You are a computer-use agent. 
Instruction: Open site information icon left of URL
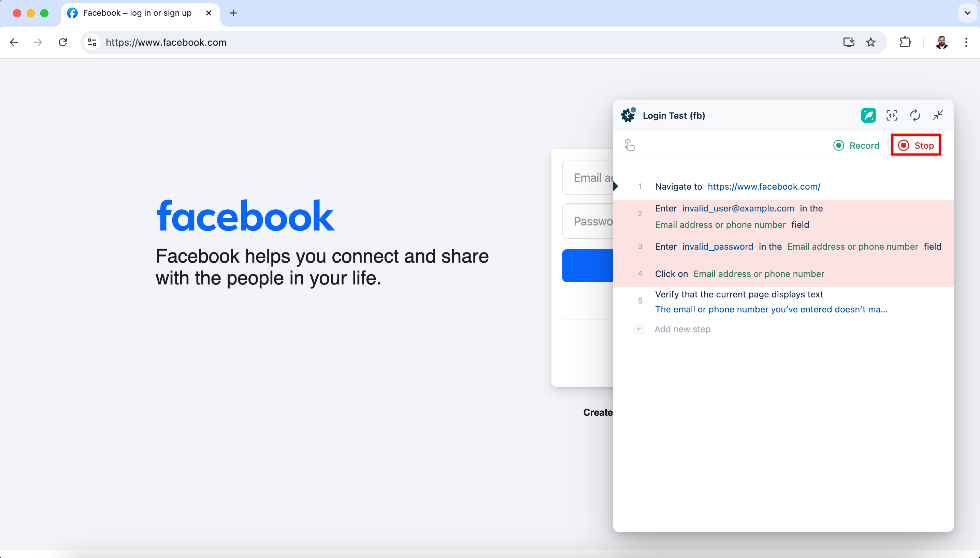tap(92, 42)
